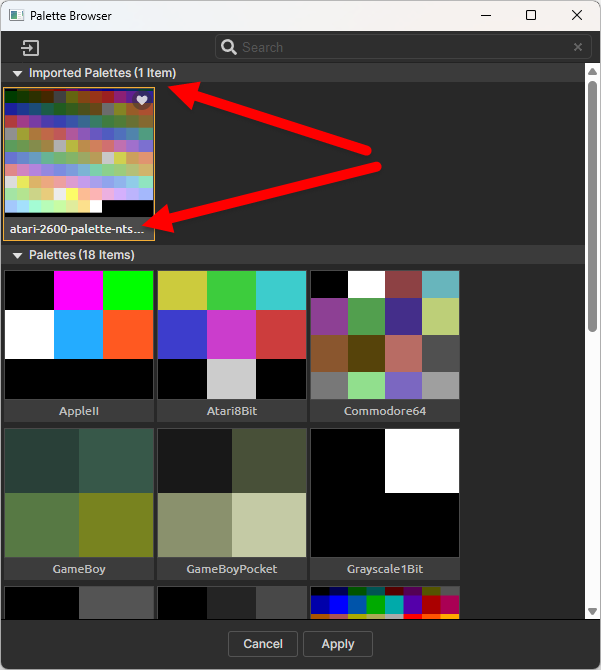Collapse the Imported Palettes section
This screenshot has width=601, height=670.
[x=17, y=73]
